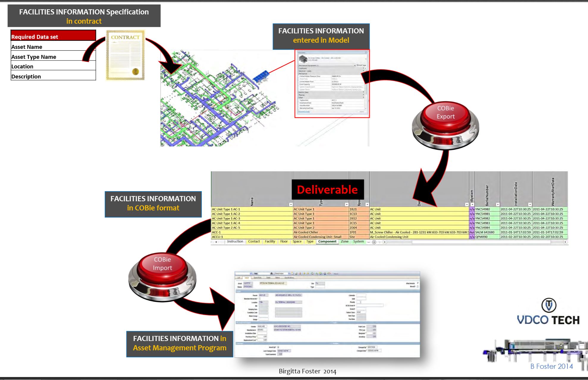Click the Save icon on the asset program toolbar
The width and height of the screenshot is (588, 380).
pos(296,274)
